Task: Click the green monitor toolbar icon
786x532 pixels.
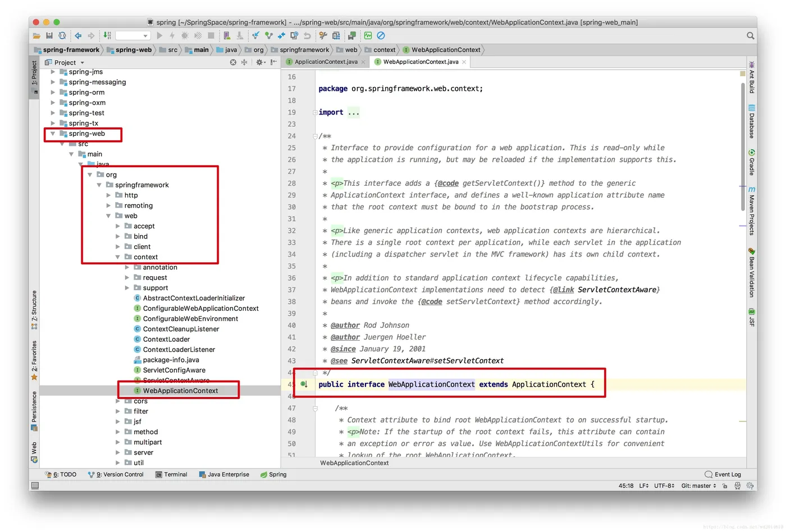Action: point(368,35)
